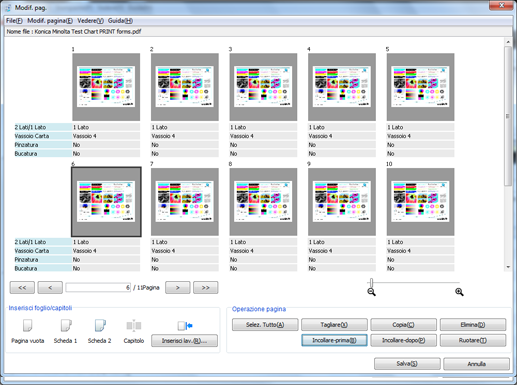Go to next page with > button

pyautogui.click(x=178, y=288)
